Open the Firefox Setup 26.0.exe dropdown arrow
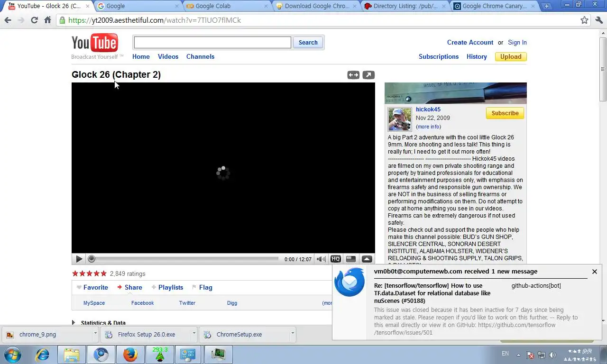 click(x=194, y=334)
